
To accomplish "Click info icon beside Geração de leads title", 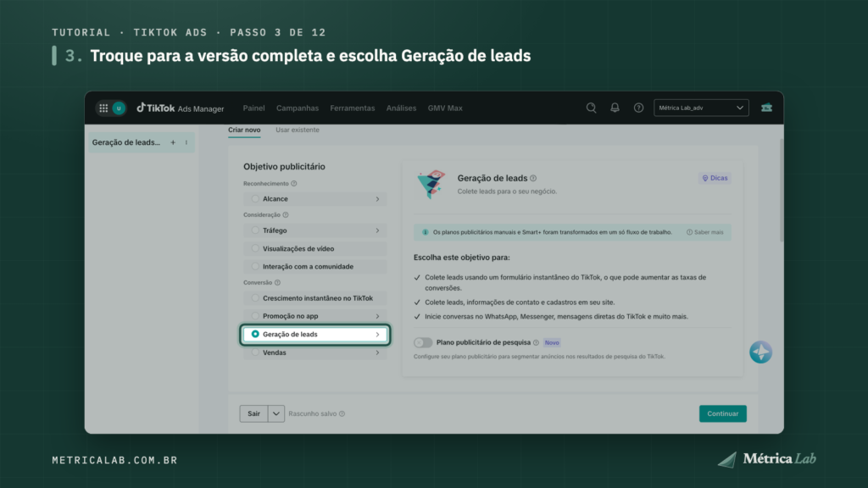I will click(x=533, y=178).
